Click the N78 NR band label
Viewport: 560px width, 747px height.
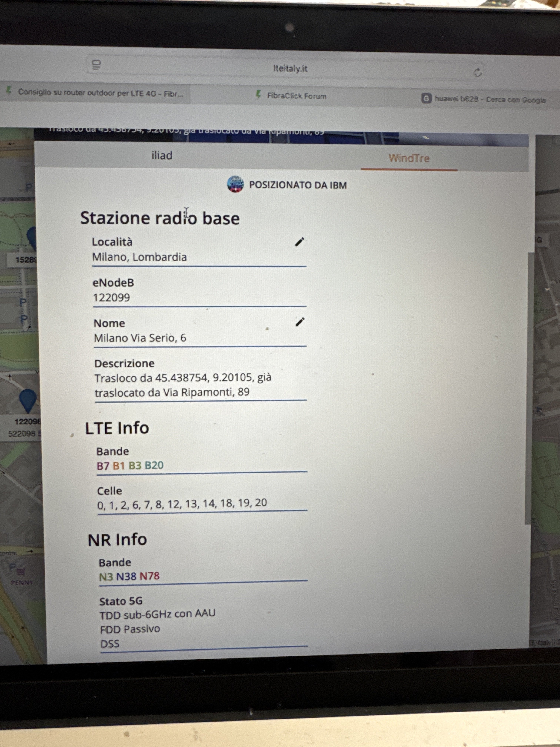point(149,576)
